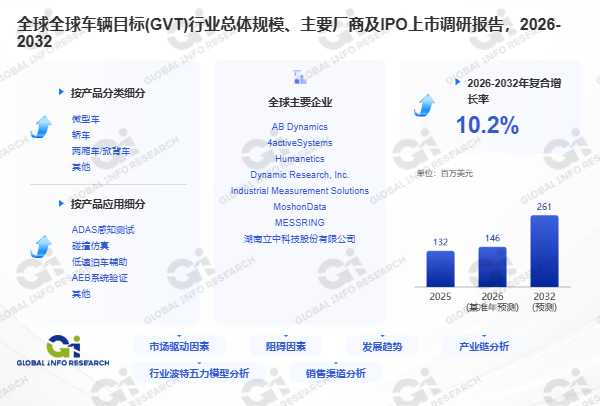600x406 pixels.
Task: Click the ADAS感知测试 item
Action: 103,230
